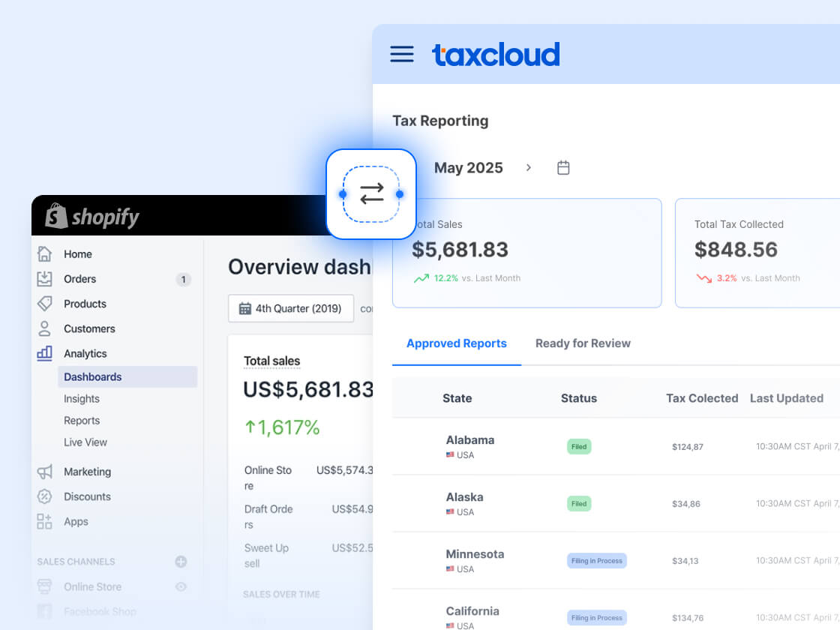This screenshot has height=630, width=840.
Task: Open the 4th Quarter (2019) date range picker
Action: point(291,308)
